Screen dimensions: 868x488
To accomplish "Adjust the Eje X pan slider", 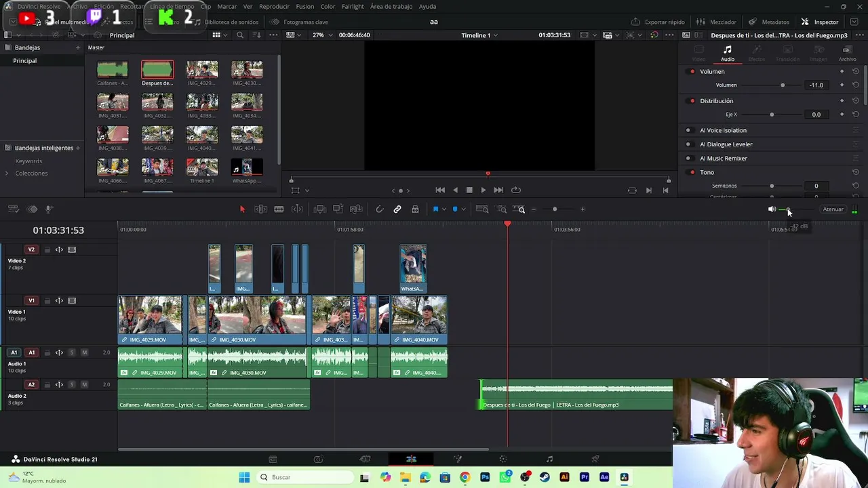I will pos(772,115).
